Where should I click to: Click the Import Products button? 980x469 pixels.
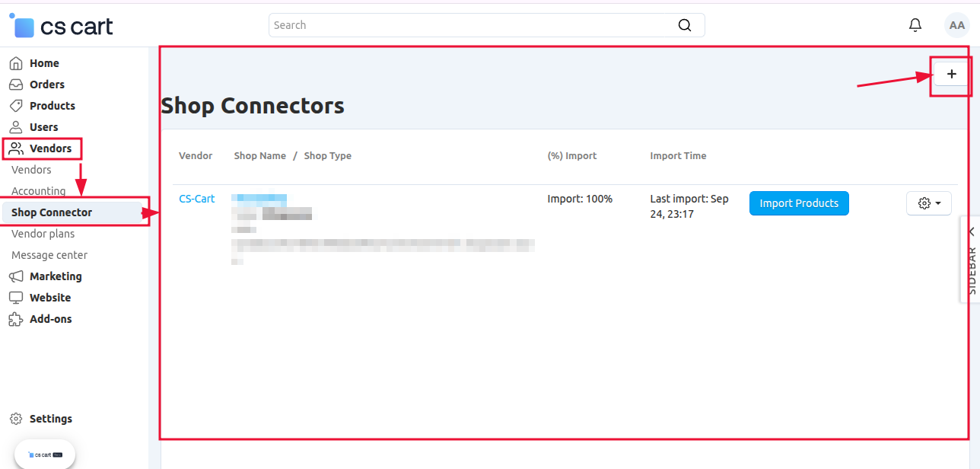799,203
